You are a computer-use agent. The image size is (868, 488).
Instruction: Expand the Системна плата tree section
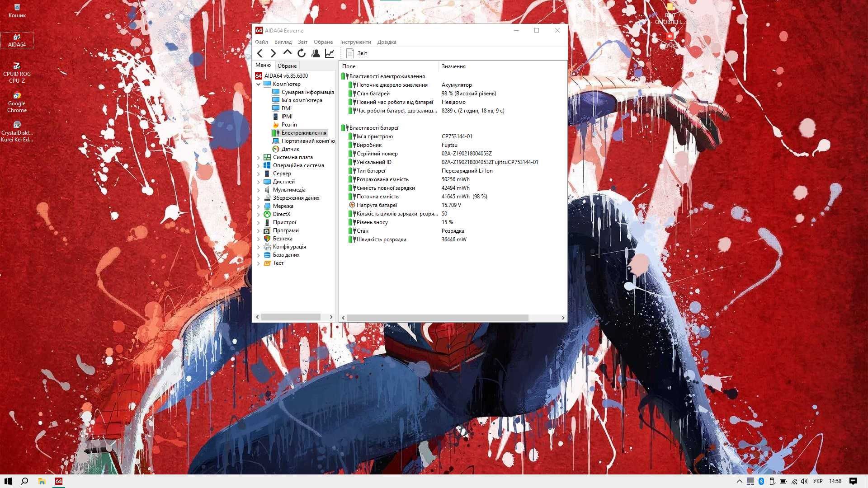click(259, 157)
